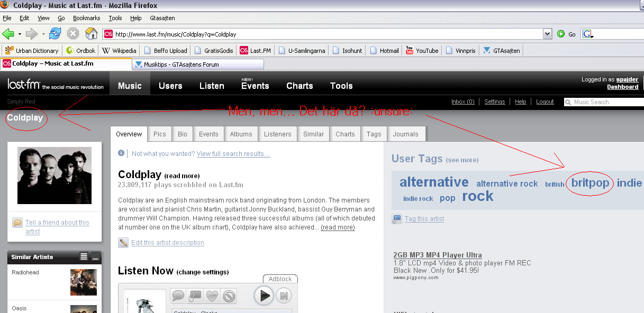The width and height of the screenshot is (644, 313).
Task: Open the Isohunt bookmark
Action: tap(348, 51)
